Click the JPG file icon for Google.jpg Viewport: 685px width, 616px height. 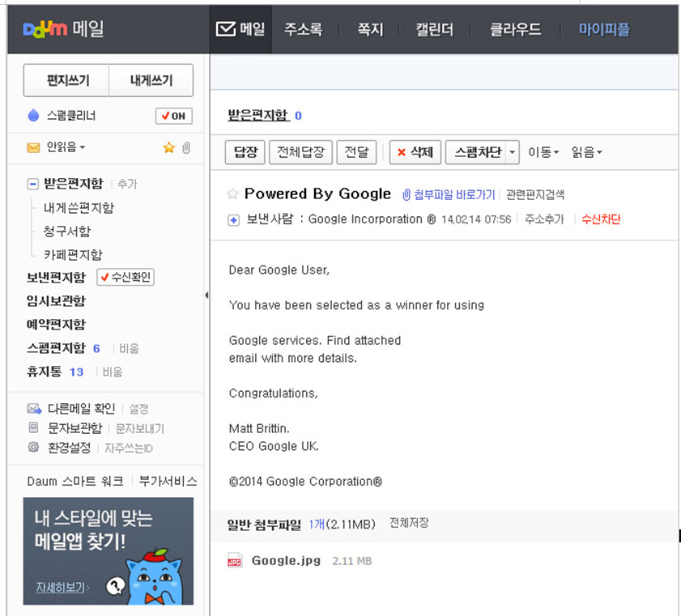click(235, 560)
